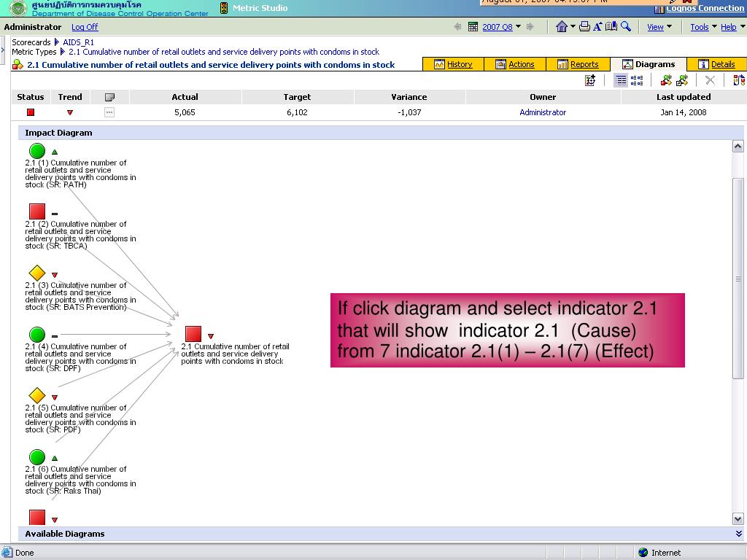Expand the Available Diagrams section chevron
The height and width of the screenshot is (560, 747).
738,534
